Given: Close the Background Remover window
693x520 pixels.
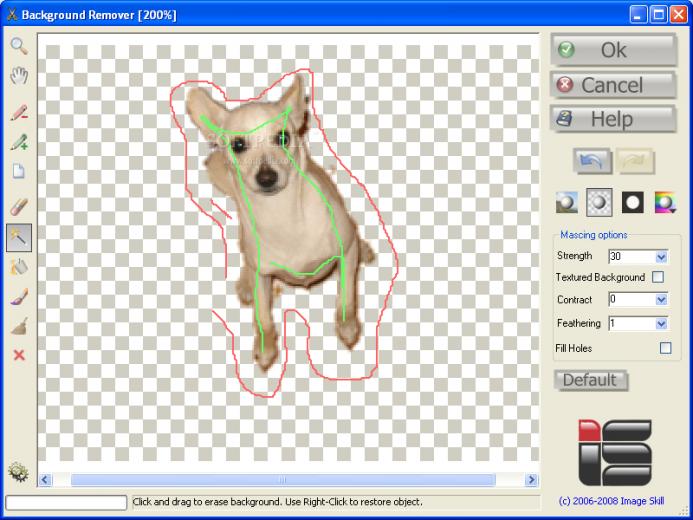Looking at the screenshot, I should [x=678, y=15].
